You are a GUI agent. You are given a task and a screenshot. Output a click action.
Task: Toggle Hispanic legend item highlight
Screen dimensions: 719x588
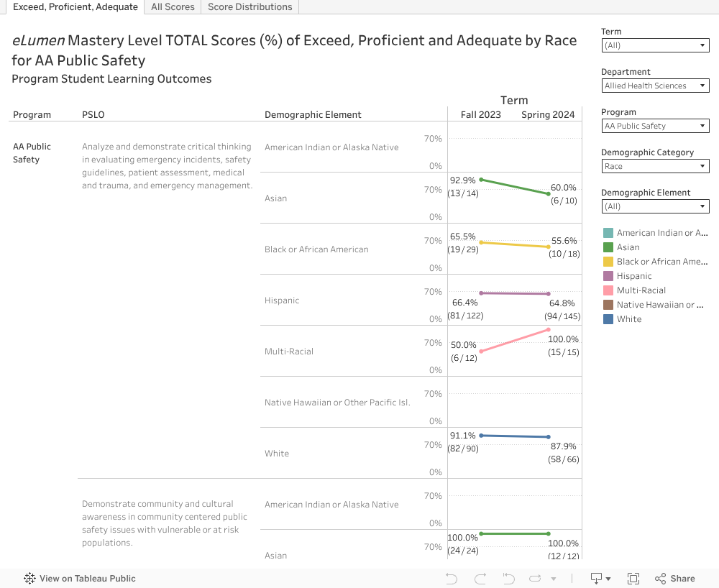click(633, 276)
